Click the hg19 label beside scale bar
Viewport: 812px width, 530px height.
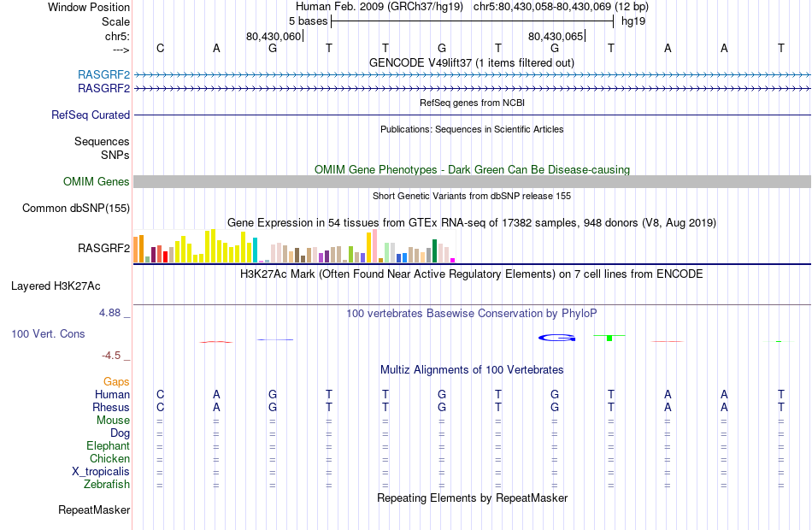[633, 21]
